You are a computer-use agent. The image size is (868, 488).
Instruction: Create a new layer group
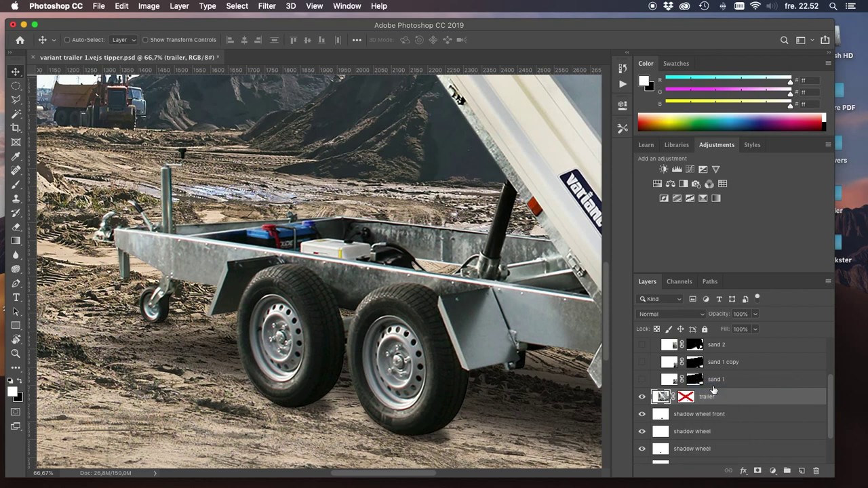point(787,470)
